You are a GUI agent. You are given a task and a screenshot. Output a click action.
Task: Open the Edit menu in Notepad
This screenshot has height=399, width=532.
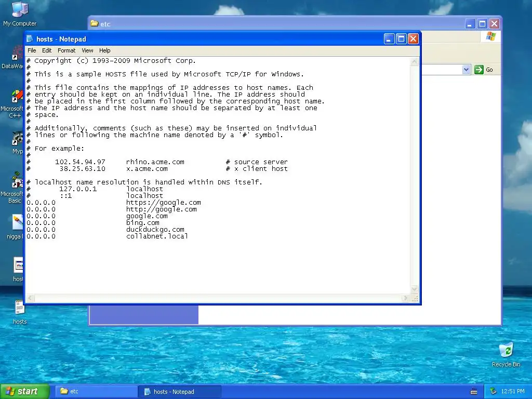click(47, 50)
